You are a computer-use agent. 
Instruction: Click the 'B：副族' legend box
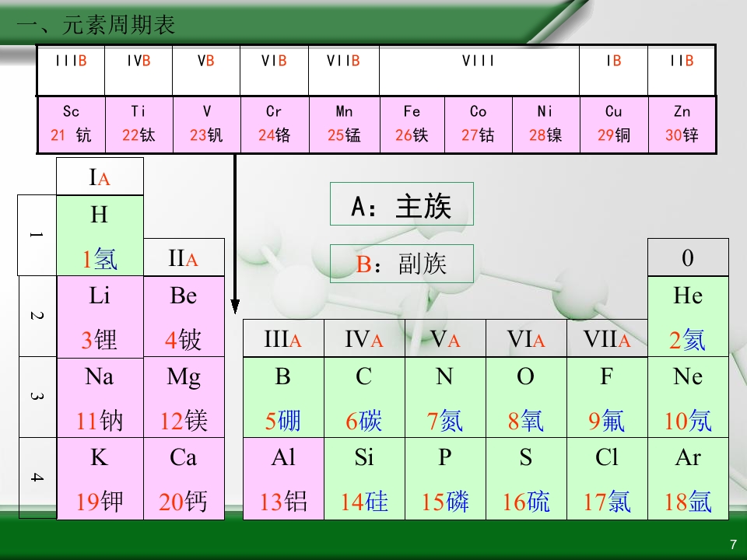coord(402,264)
